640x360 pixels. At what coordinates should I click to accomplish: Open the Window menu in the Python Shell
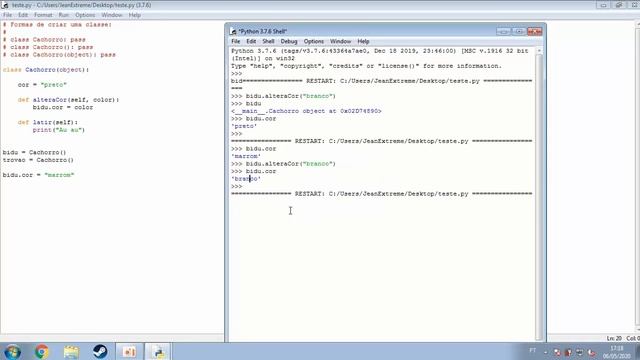[x=340, y=41]
